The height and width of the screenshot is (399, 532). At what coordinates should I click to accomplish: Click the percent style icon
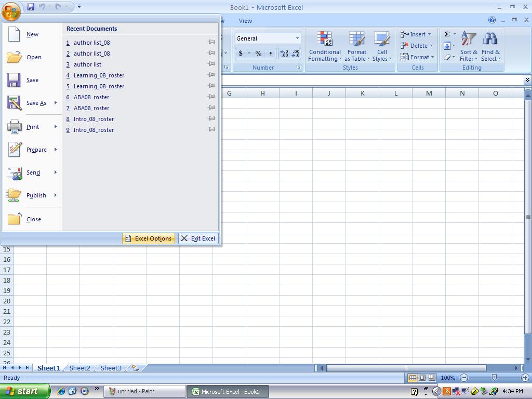coord(258,54)
